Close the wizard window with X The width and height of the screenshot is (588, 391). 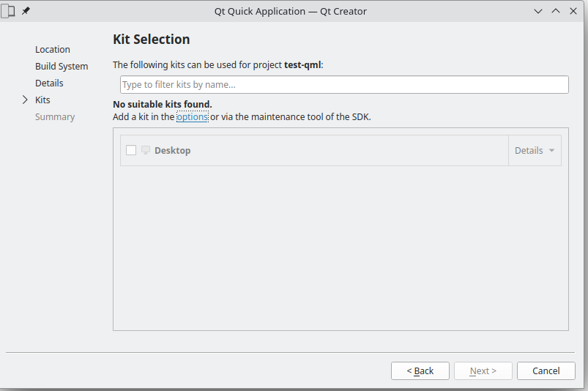point(573,11)
